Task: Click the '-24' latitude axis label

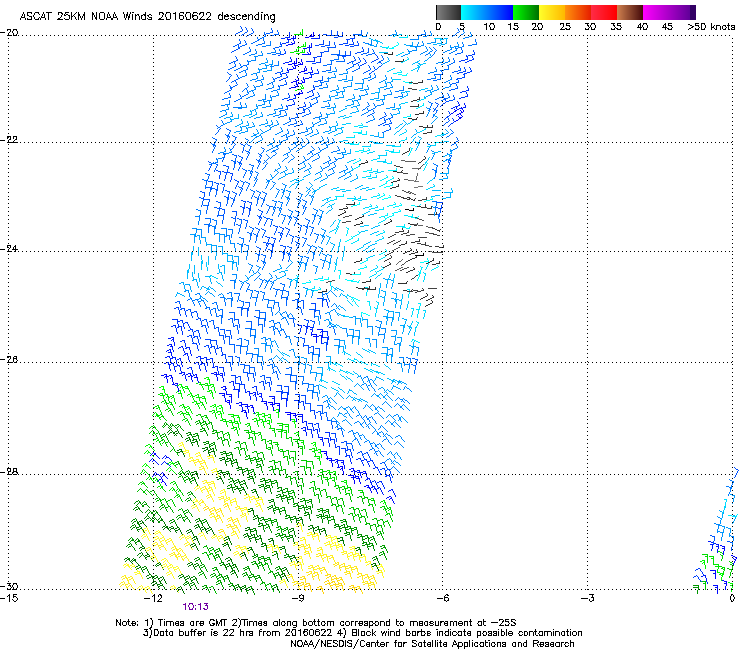Action: click(x=9, y=249)
